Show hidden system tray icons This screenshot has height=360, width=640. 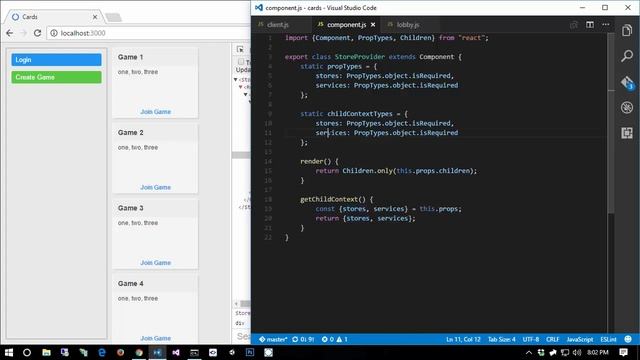(x=529, y=353)
